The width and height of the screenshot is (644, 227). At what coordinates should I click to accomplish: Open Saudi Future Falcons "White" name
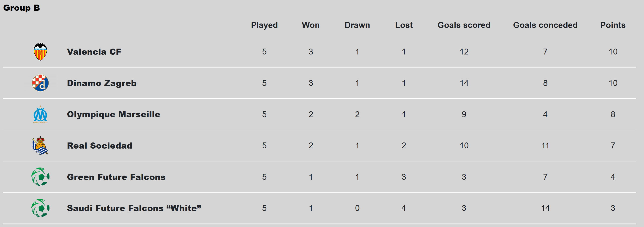pos(134,208)
